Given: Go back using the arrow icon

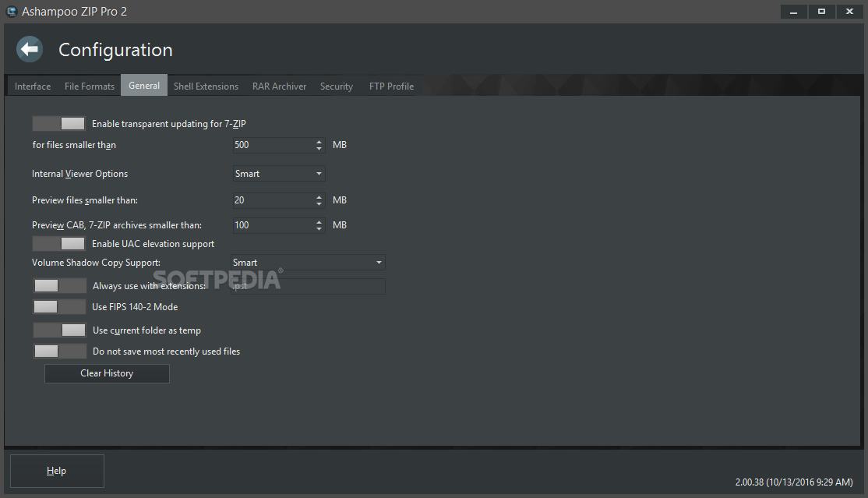Looking at the screenshot, I should click(30, 49).
